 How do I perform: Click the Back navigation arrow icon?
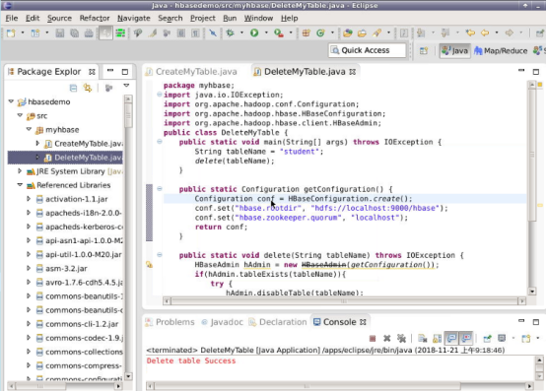click(485, 33)
